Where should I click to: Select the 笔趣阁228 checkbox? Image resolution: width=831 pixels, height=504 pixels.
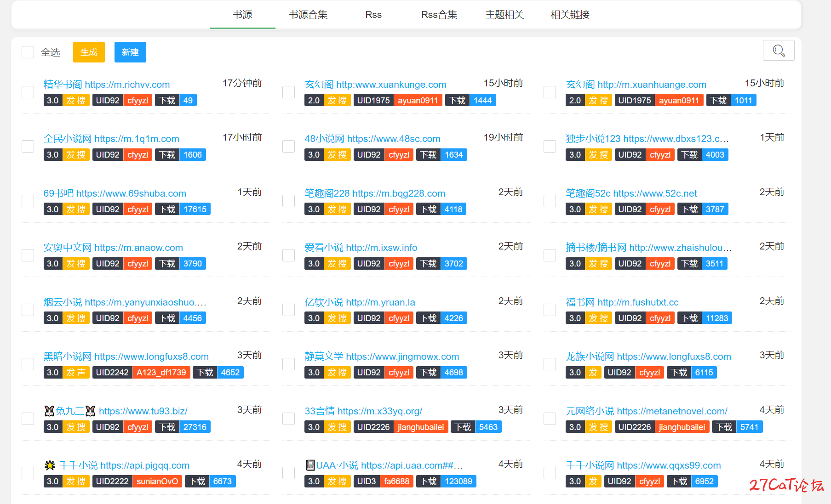coord(289,201)
